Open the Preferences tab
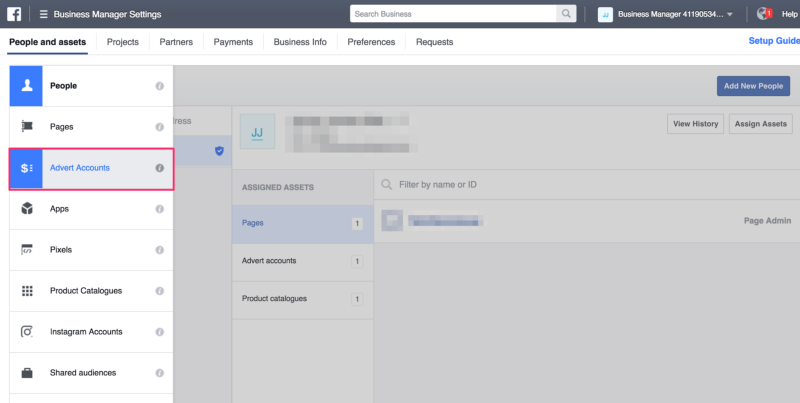This screenshot has width=800, height=403. pyautogui.click(x=371, y=42)
